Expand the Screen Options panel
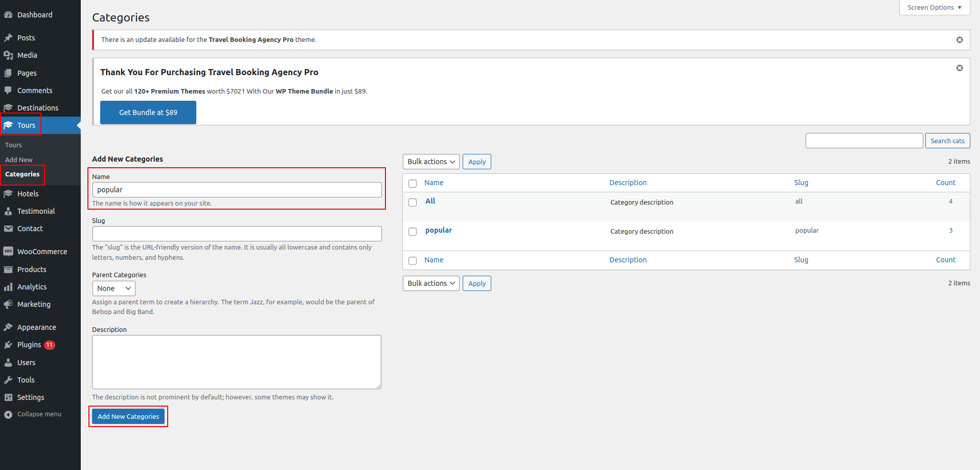980x470 pixels. click(x=935, y=8)
